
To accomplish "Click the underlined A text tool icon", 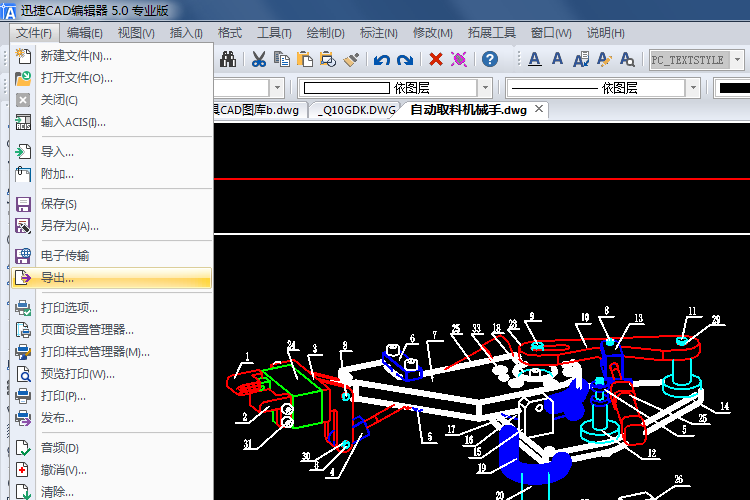I will click(534, 59).
